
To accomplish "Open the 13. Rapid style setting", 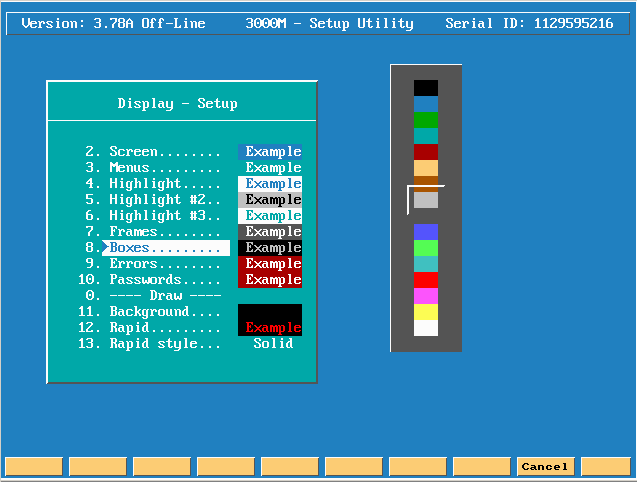I will coord(150,344).
